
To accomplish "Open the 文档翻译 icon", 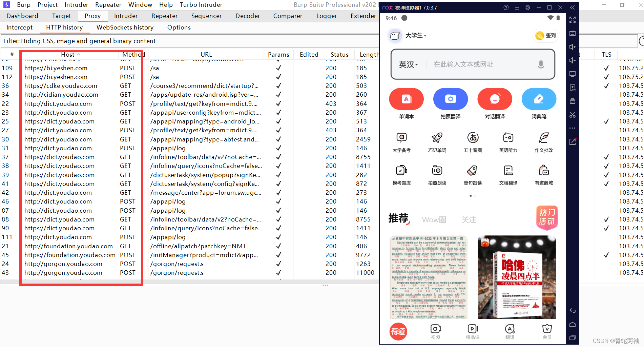I will pos(508,170).
